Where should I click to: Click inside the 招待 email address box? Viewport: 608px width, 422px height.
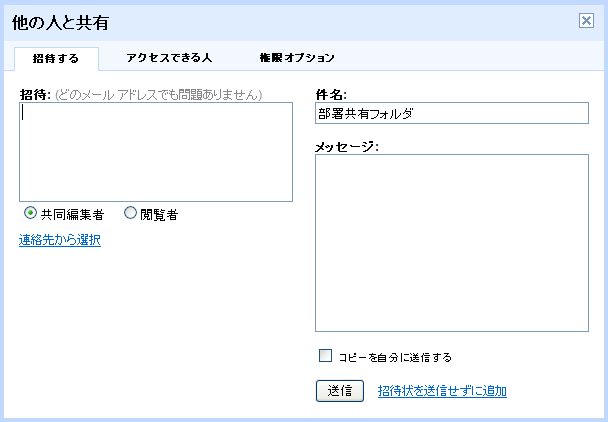click(x=156, y=152)
